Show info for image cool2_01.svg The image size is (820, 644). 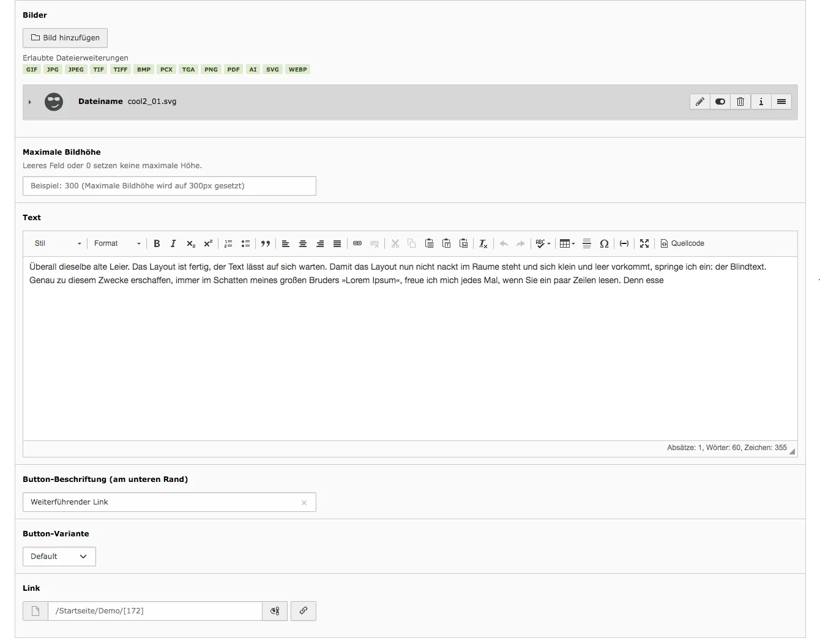(x=761, y=102)
